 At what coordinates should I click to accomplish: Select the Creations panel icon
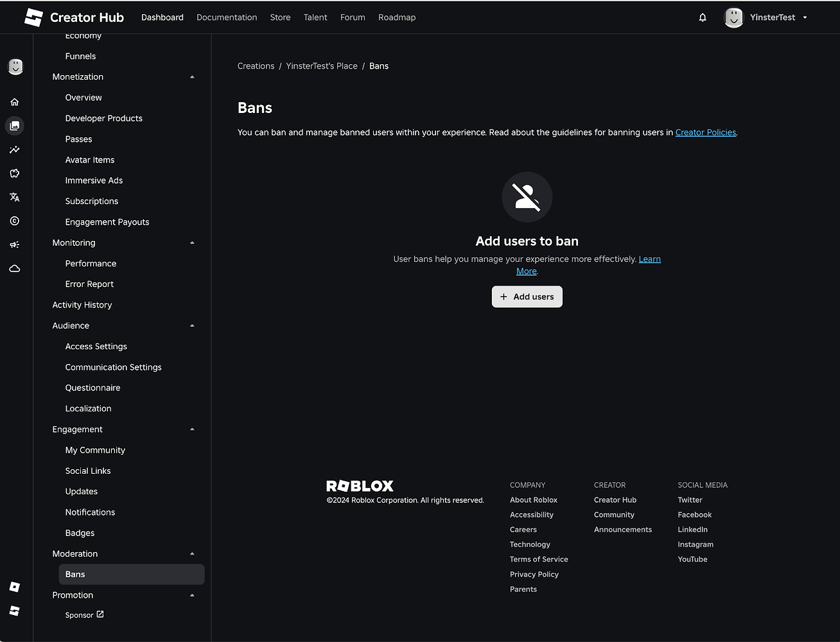pos(15,126)
